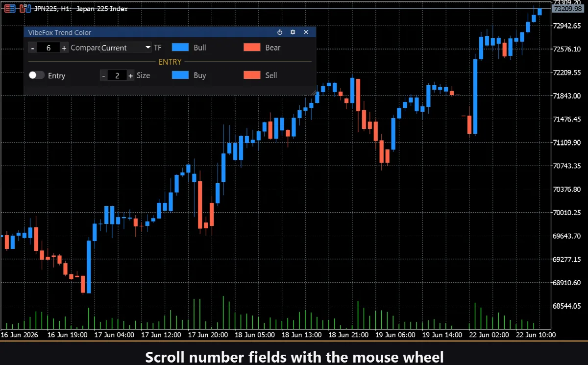Click the Compare number field showing 6
588x365 pixels.
(x=49, y=48)
